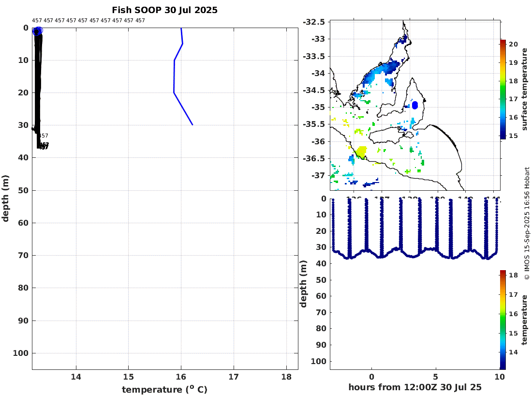Click the 100 depth tick on left axis
532x397 pixels.
tap(21, 353)
